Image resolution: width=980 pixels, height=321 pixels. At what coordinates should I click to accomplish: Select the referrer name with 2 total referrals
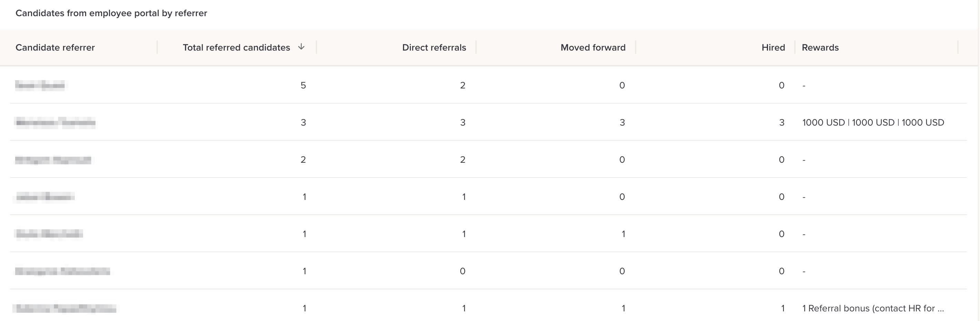tap(53, 160)
